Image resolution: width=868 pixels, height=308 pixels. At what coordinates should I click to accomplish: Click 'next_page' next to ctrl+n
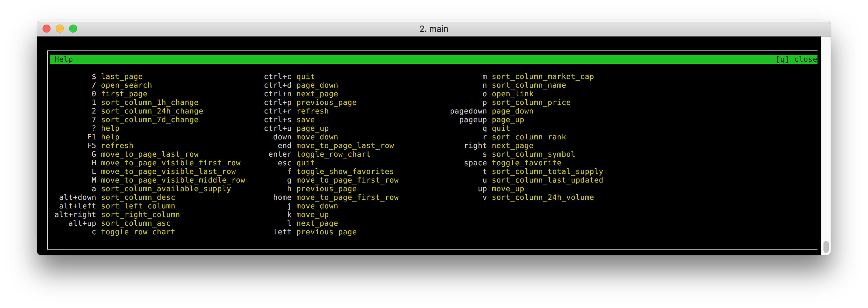[x=317, y=94]
